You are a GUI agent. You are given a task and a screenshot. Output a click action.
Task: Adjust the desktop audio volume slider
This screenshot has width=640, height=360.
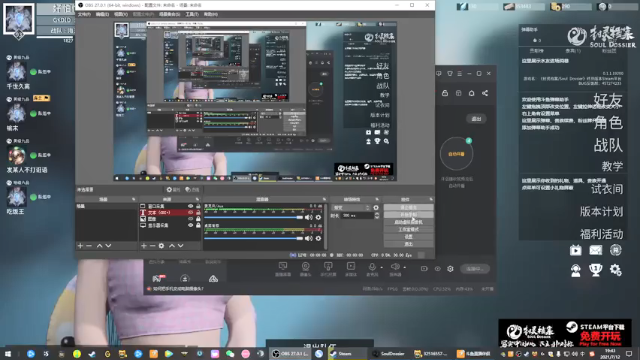tap(254, 238)
